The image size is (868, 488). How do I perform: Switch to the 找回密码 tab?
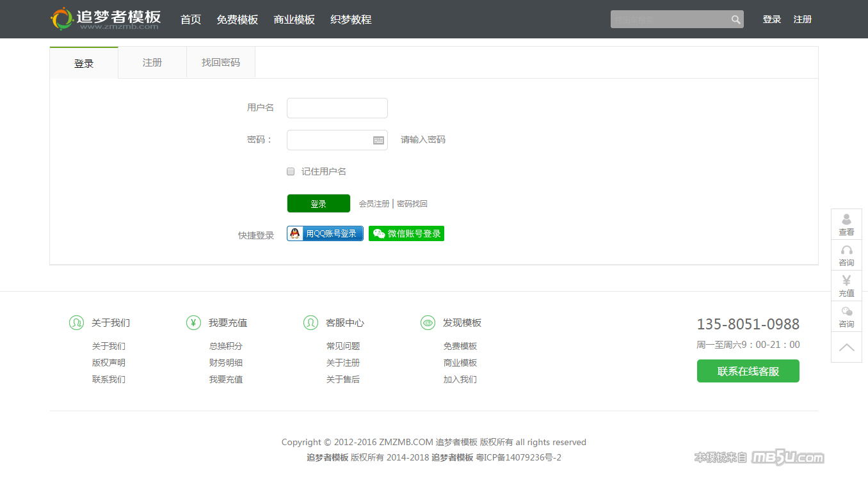(221, 63)
